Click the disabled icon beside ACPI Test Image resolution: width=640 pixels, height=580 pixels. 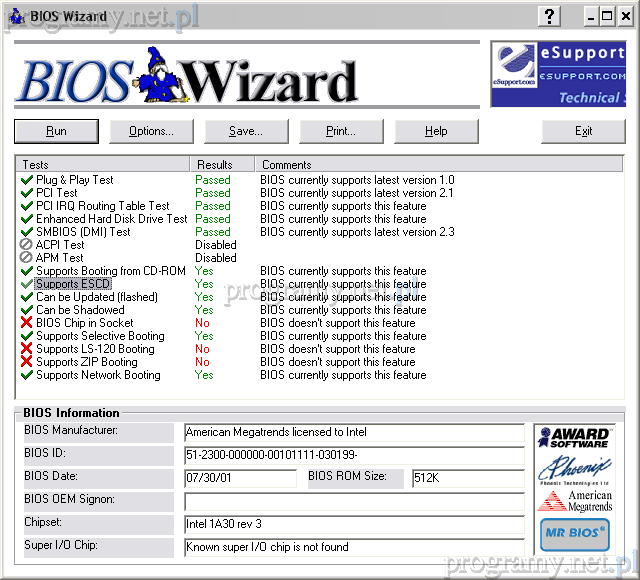pos(26,245)
